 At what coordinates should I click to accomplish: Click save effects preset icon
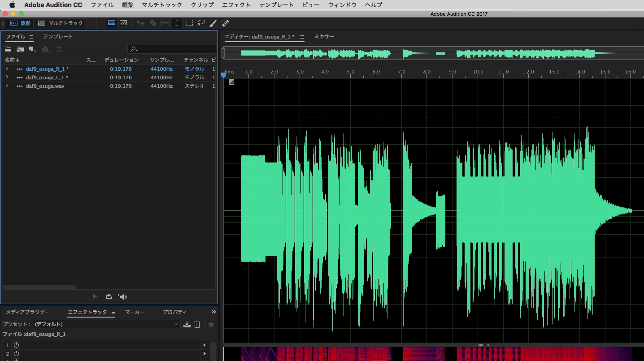(187, 324)
